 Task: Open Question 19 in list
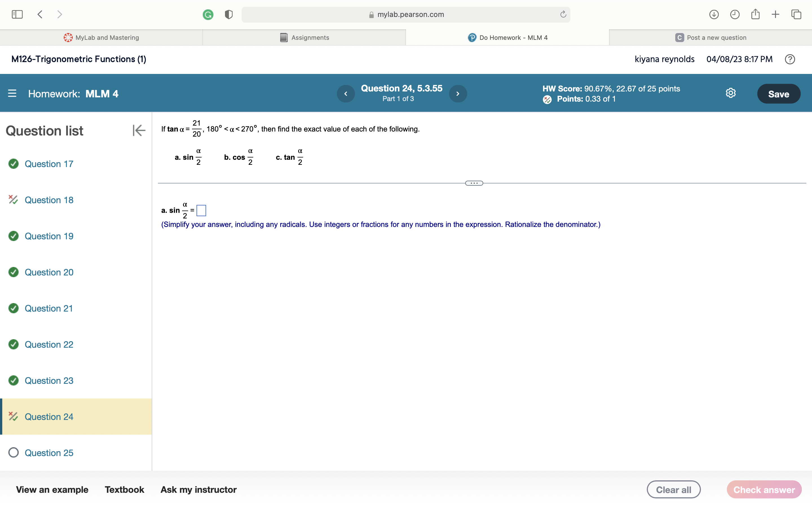(49, 236)
